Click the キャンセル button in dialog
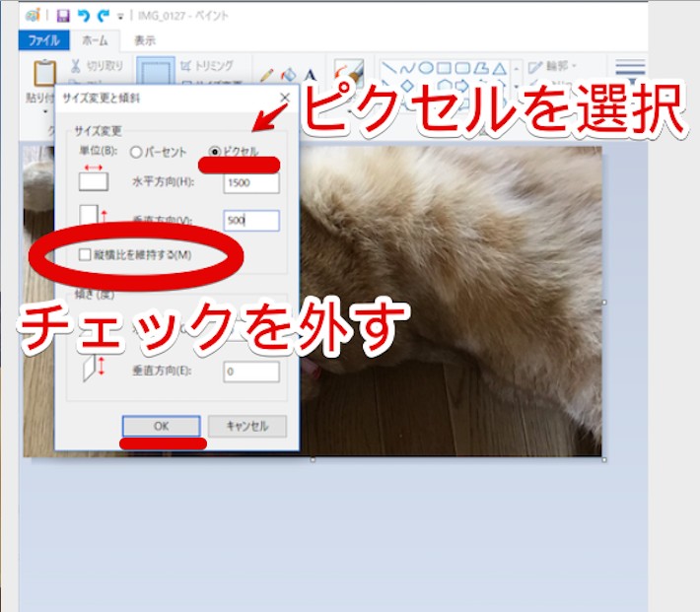 (247, 426)
